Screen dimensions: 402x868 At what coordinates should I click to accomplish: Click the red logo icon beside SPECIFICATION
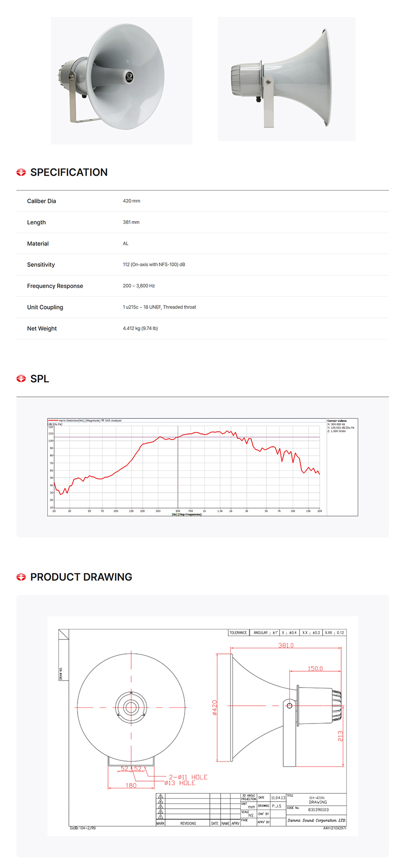pos(21,172)
